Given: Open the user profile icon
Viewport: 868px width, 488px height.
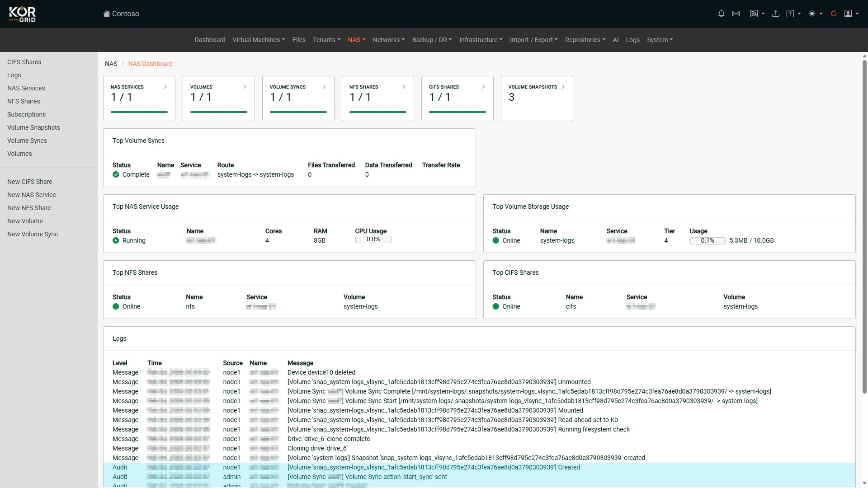Looking at the screenshot, I should [851, 14].
